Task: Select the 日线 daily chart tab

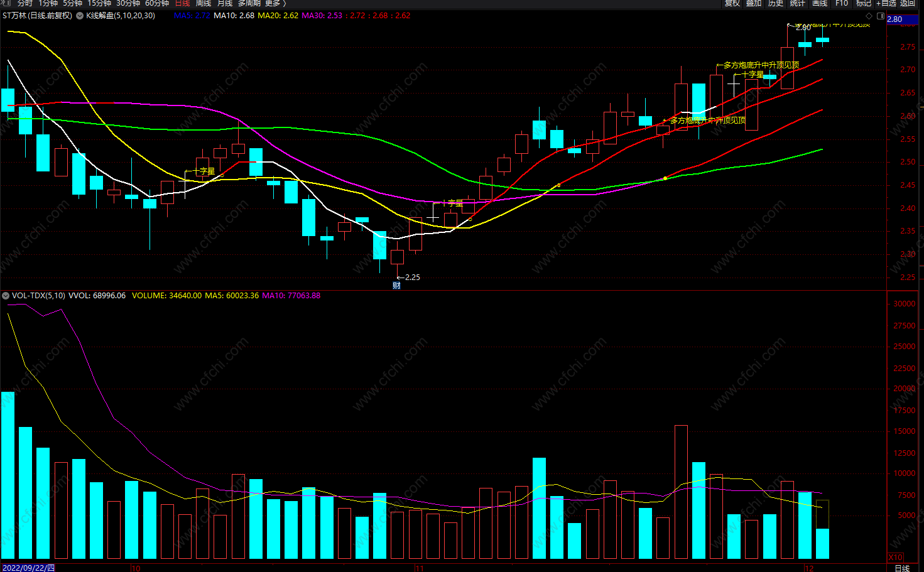Action: (x=182, y=3)
